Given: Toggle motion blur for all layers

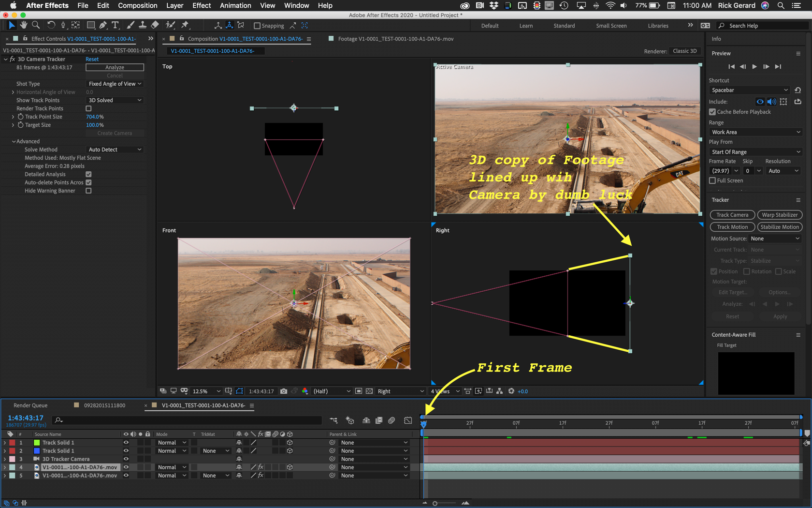Looking at the screenshot, I should pyautogui.click(x=391, y=420).
